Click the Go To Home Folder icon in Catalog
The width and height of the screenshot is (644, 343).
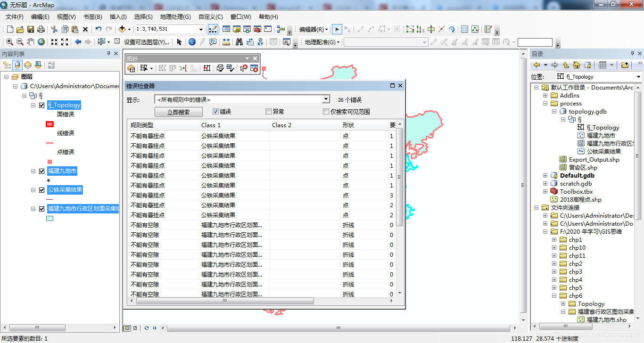click(576, 65)
